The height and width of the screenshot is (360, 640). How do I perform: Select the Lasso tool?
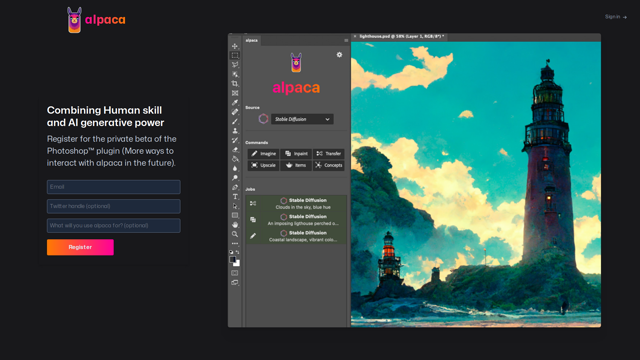click(x=235, y=64)
